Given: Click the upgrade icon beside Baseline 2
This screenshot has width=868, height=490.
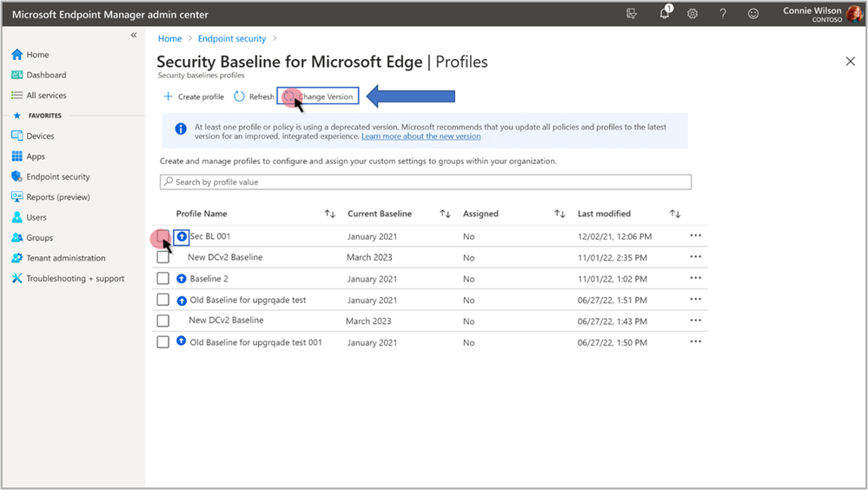Looking at the screenshot, I should [181, 279].
